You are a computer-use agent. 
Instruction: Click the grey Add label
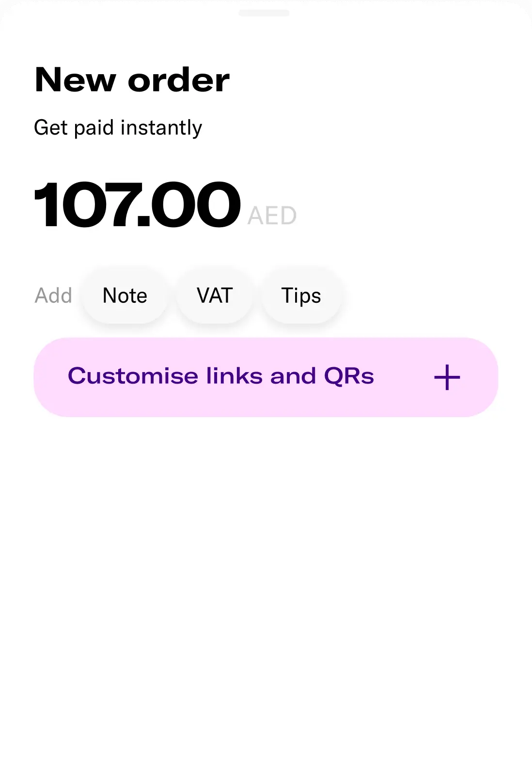pyautogui.click(x=53, y=296)
